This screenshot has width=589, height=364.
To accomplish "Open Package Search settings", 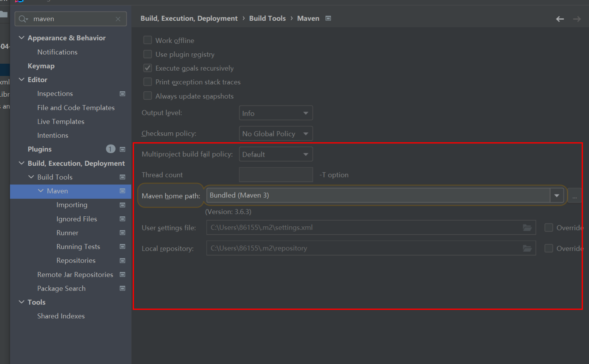I will point(61,288).
